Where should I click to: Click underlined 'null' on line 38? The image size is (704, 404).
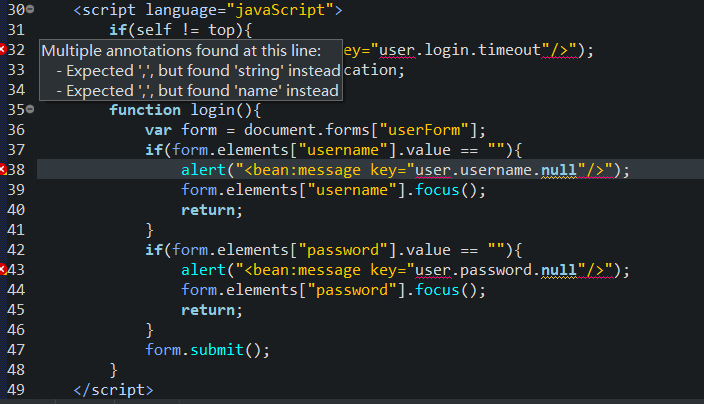(559, 170)
